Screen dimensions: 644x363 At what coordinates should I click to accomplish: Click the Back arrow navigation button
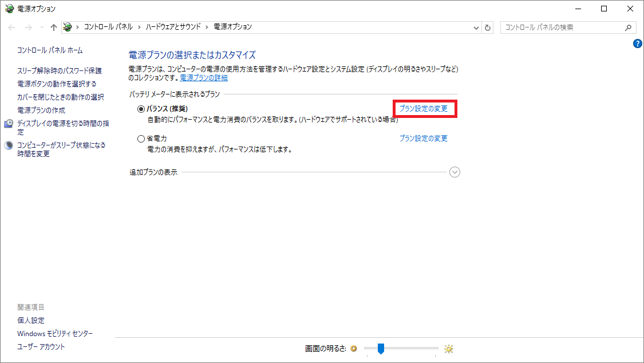tap(12, 27)
